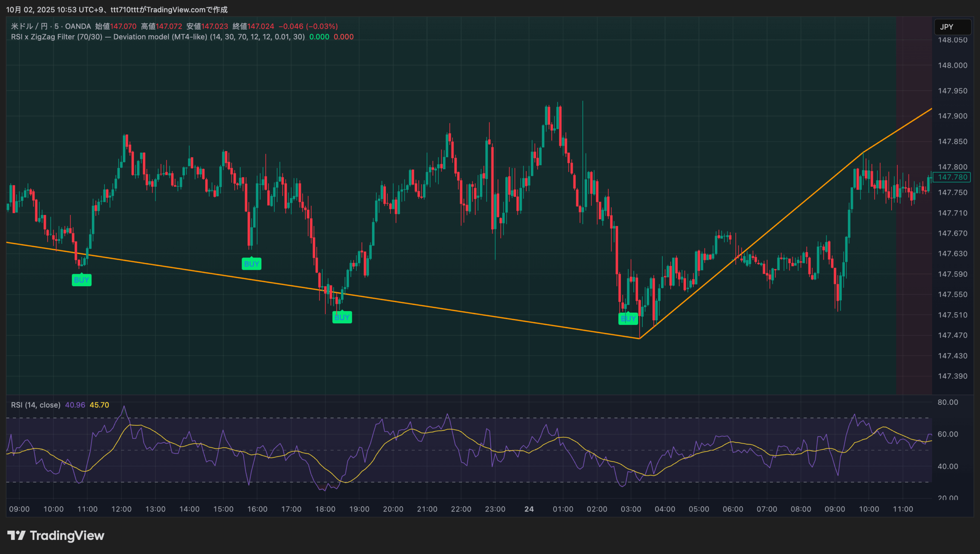Click the green 0.000 indicator value
Viewport: 980px width, 554px height.
(x=319, y=37)
